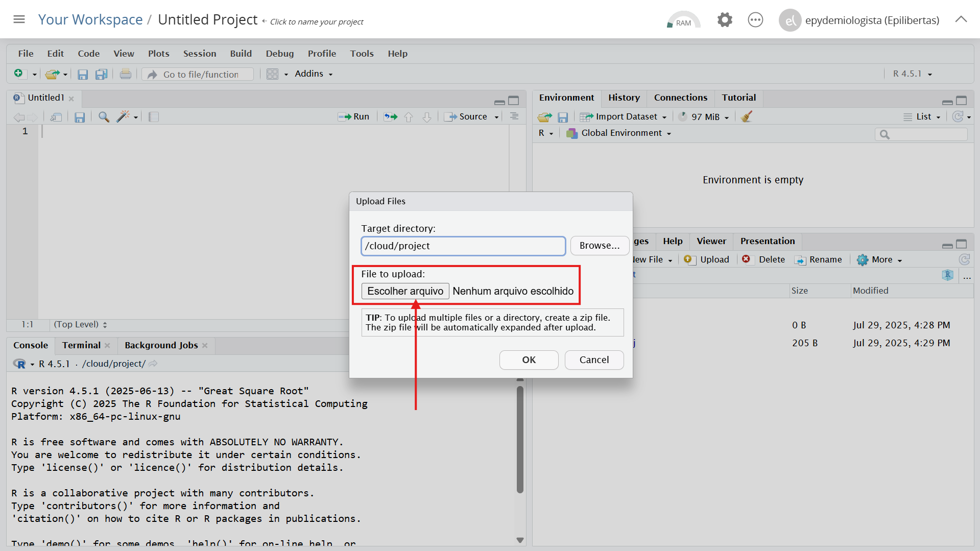The image size is (980, 551).
Task: Open workspace settings gear icon
Action: click(725, 20)
